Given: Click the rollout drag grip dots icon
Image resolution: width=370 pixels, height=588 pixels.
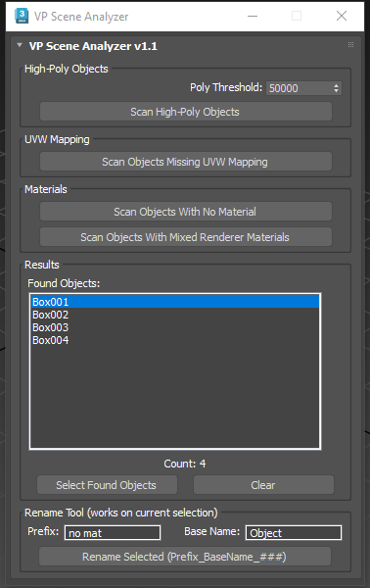Looking at the screenshot, I should click(x=350, y=45).
